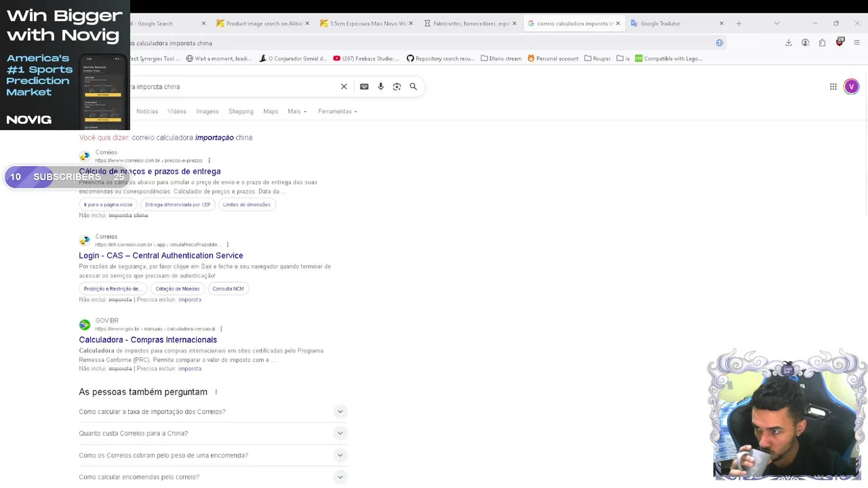Select the Notícias search filter
This screenshot has width=868, height=488.
click(x=147, y=111)
